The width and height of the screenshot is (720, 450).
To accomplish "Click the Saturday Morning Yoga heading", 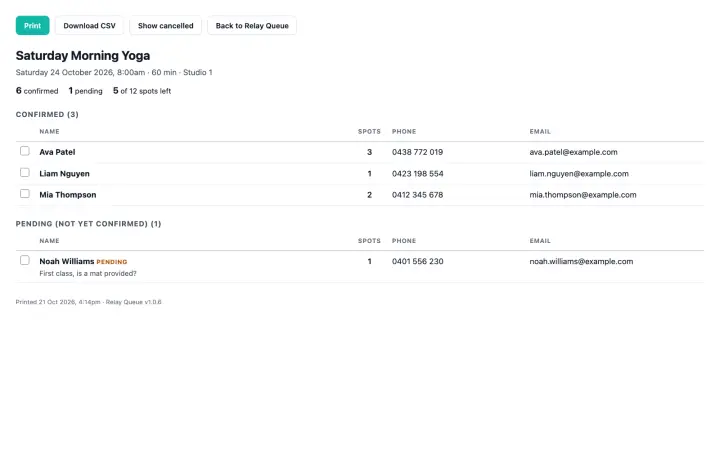I will pos(83,56).
